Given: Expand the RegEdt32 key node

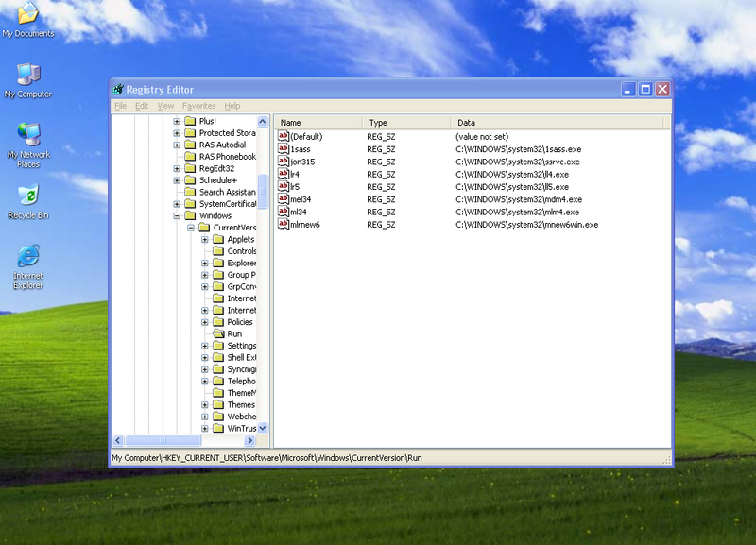Looking at the screenshot, I should point(177,169).
